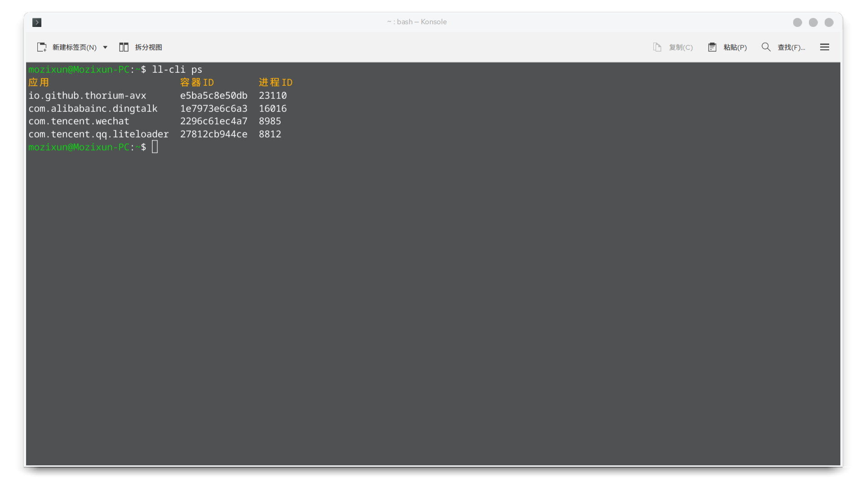This screenshot has width=866, height=504.
Task: Click the new tab icon
Action: (x=42, y=47)
